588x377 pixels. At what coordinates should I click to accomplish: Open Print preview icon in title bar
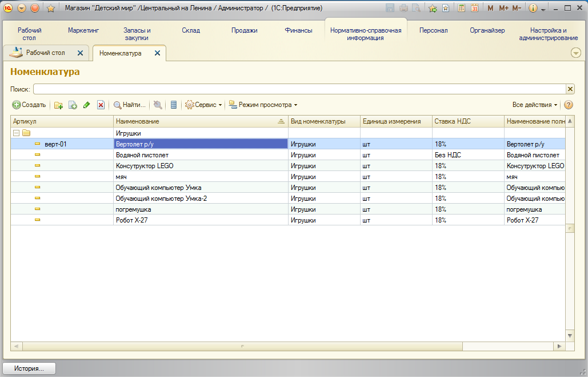tap(416, 8)
